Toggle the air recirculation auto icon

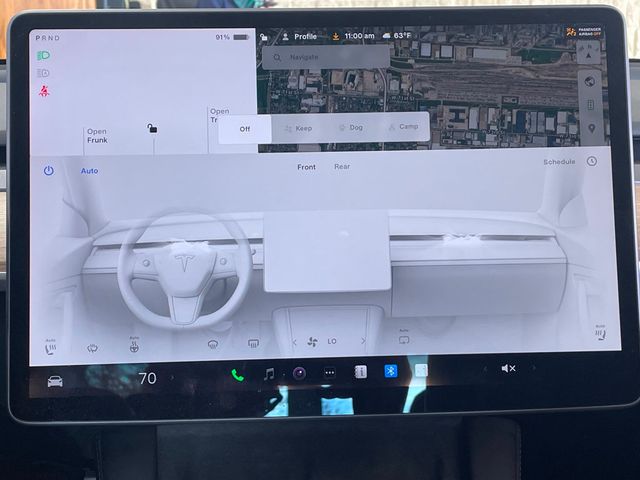coord(404,338)
